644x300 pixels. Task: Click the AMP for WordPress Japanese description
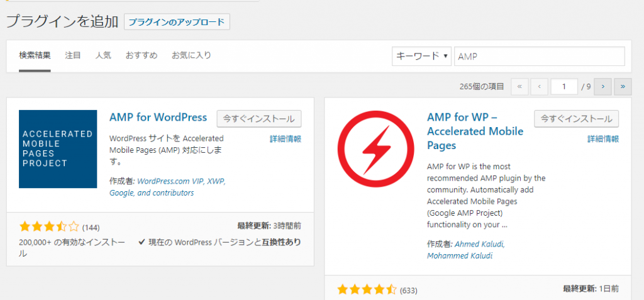167,150
